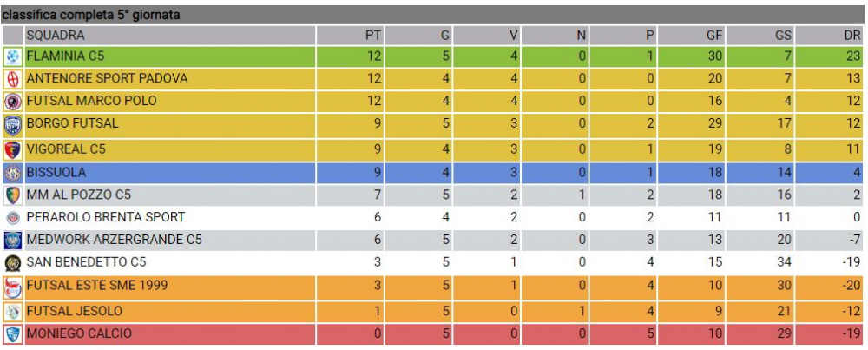Screen dimensions: 868x350
Task: Click Flaminia C5 points cell showing 12
Action: (351, 56)
